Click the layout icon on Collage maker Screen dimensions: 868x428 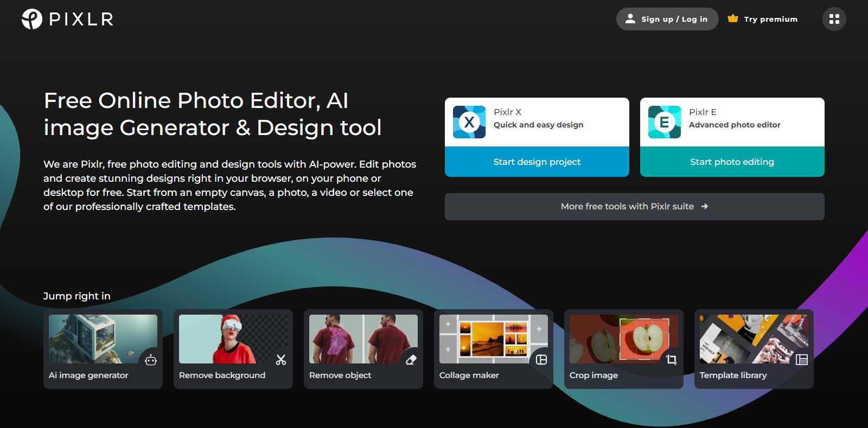[x=541, y=360]
